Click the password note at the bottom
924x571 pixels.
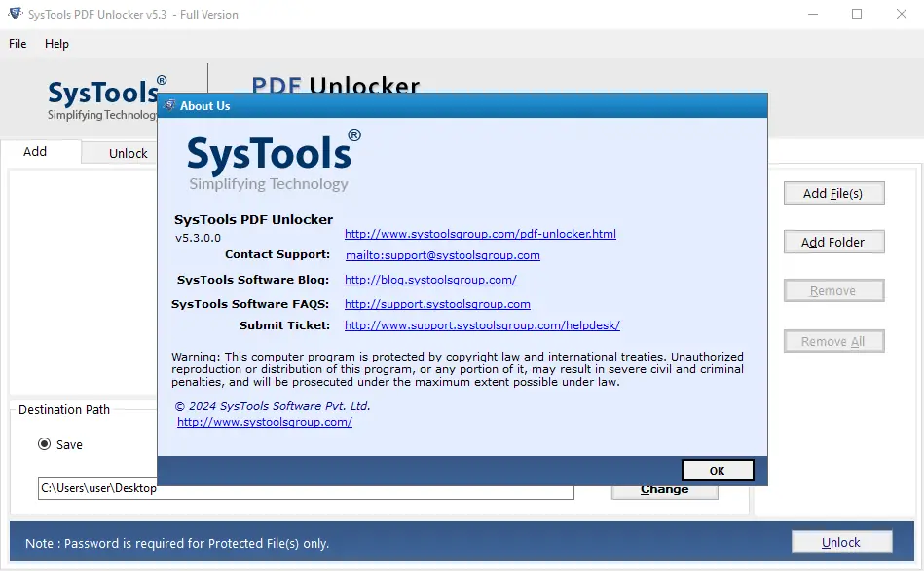click(x=177, y=544)
